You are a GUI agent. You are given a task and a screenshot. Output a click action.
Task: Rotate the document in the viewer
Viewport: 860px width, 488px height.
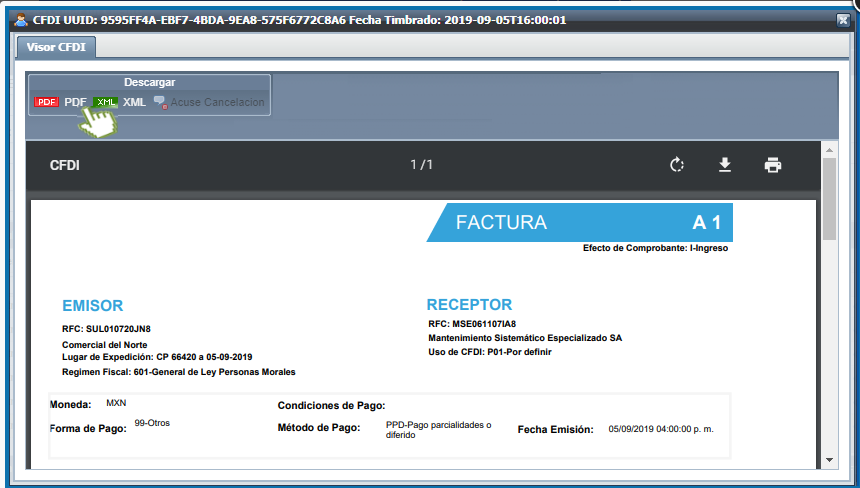[x=677, y=165]
